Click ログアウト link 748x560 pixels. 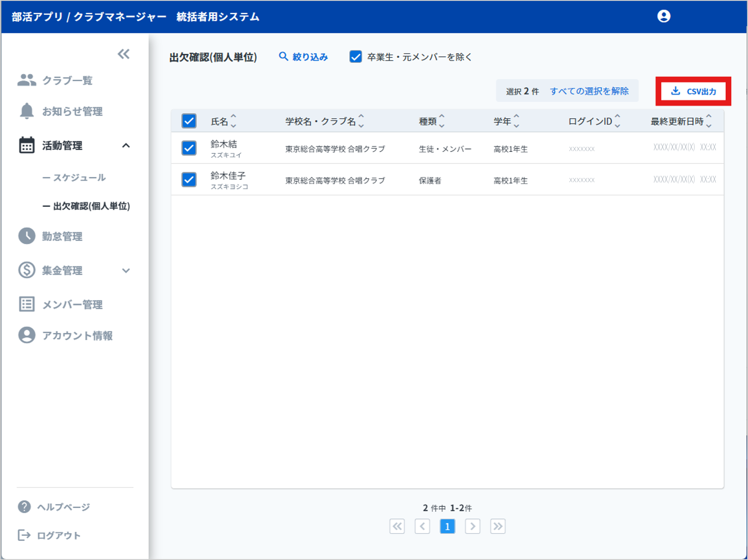click(59, 535)
